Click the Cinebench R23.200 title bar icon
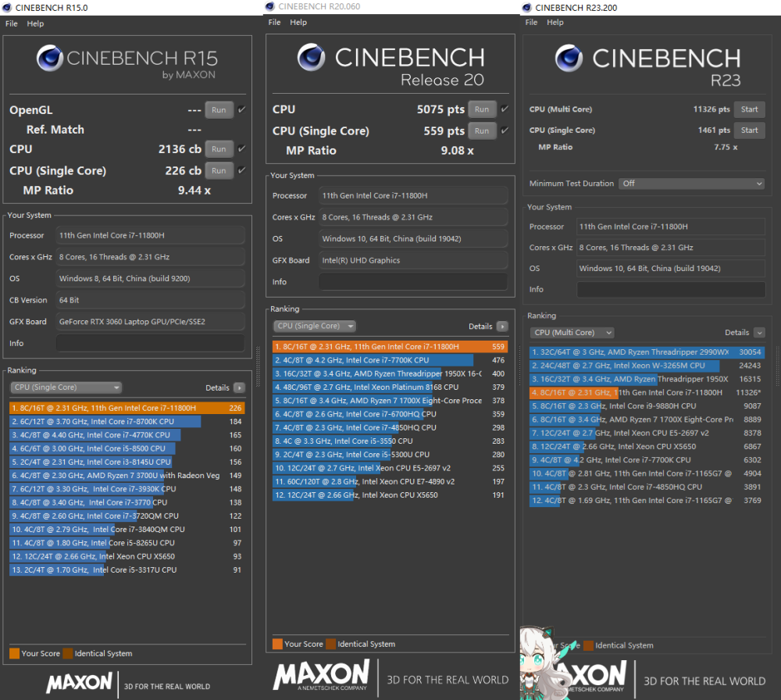Viewport: 781px width, 700px height. [x=527, y=8]
